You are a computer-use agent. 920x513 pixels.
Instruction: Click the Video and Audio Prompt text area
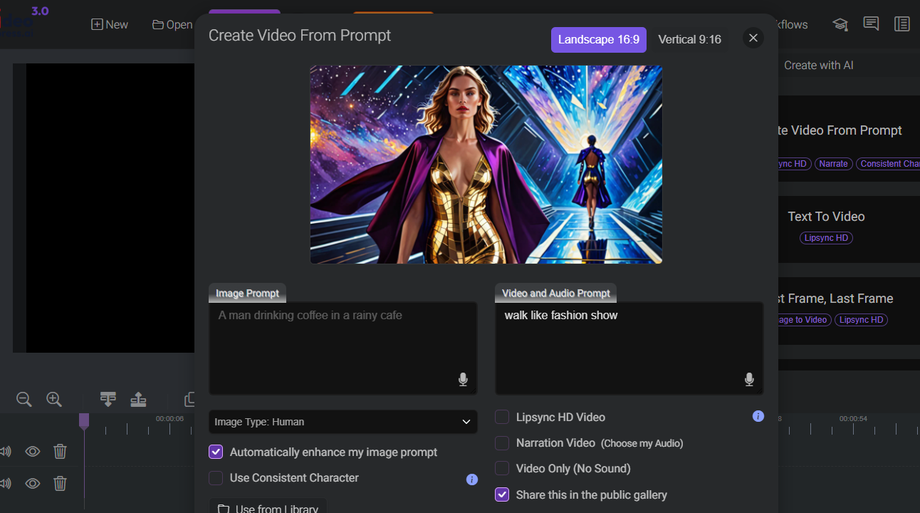629,348
